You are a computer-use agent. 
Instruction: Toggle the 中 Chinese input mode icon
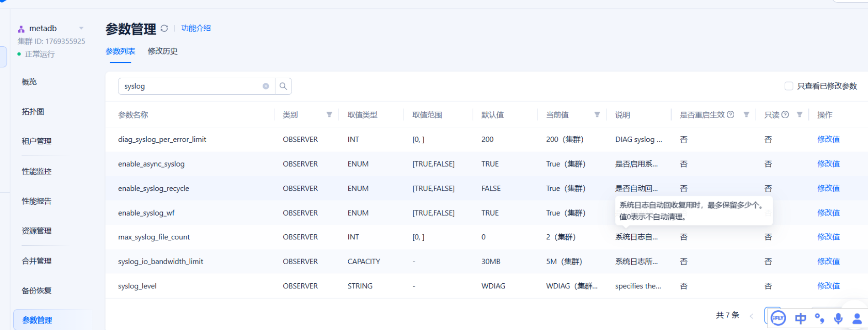[x=800, y=319]
